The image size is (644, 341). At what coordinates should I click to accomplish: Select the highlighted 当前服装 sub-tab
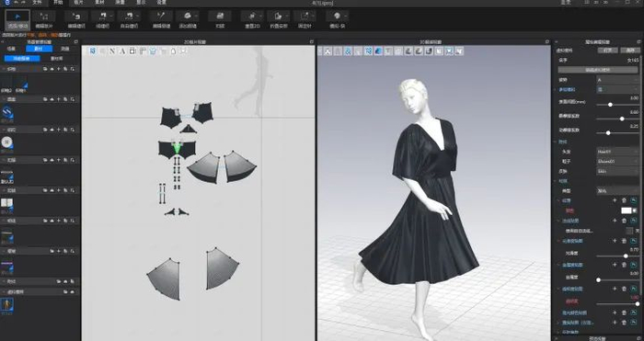[22, 59]
